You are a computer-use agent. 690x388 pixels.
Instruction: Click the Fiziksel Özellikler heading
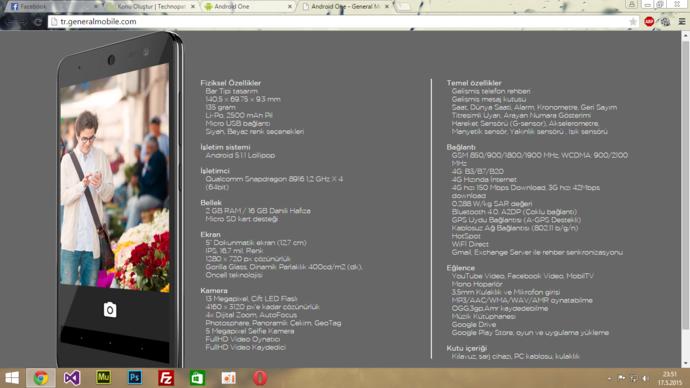pos(231,83)
